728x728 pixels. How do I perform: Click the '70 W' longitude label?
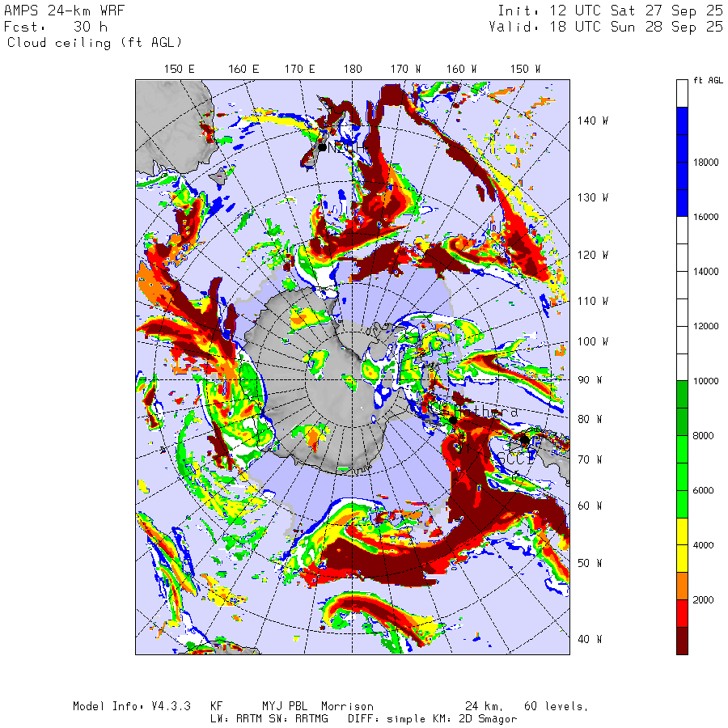590,459
